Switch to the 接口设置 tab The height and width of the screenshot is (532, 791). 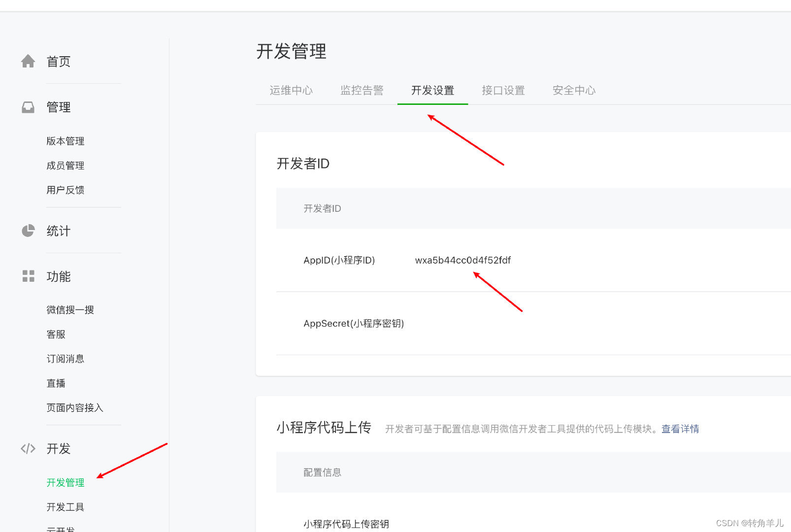point(503,90)
